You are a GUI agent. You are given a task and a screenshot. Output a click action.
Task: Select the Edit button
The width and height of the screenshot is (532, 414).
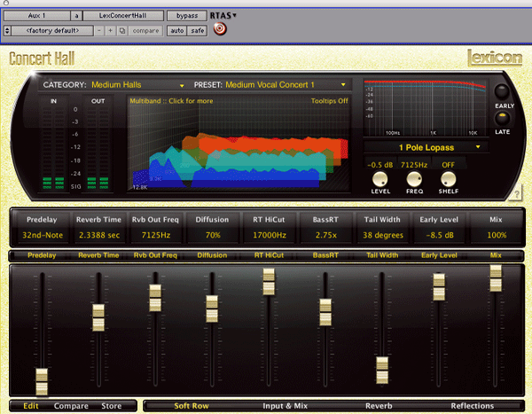coord(31,406)
